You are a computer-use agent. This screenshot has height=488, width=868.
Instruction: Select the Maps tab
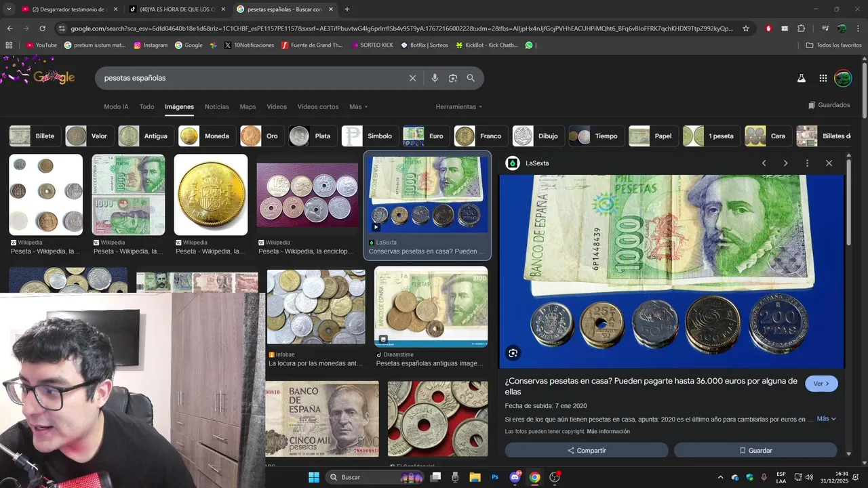coord(248,107)
